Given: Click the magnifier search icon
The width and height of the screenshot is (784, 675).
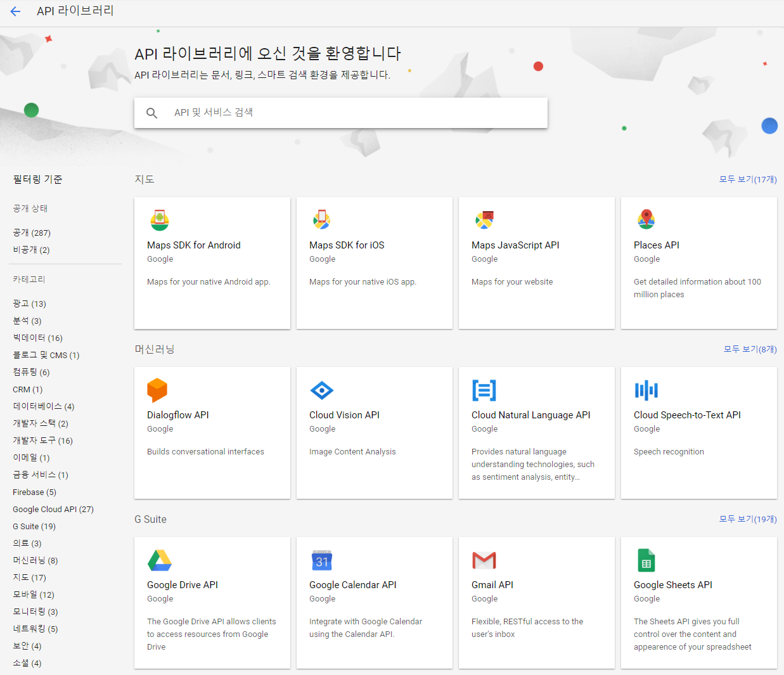Looking at the screenshot, I should [x=152, y=113].
